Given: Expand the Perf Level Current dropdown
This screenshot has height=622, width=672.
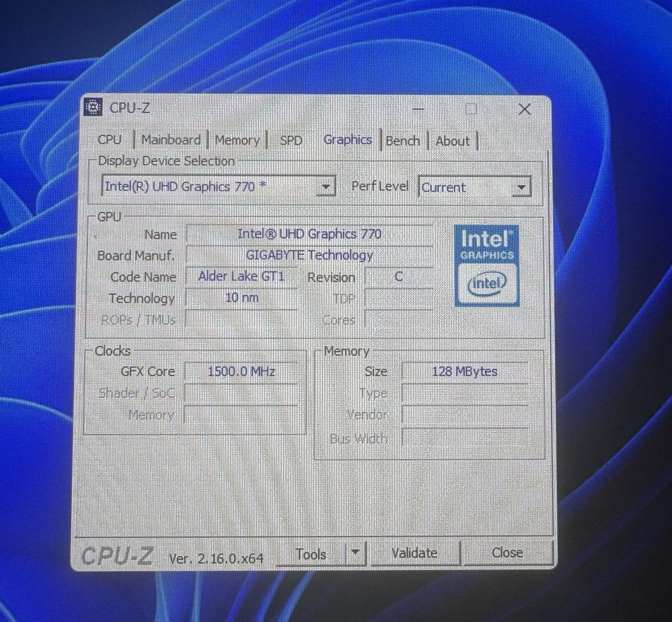Looking at the screenshot, I should (475, 187).
